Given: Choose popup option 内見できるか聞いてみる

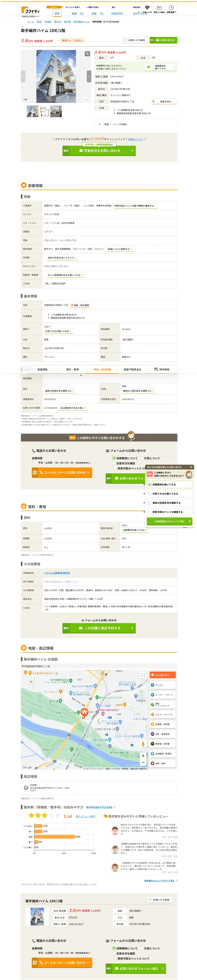Looking at the screenshot, I should point(169,494).
